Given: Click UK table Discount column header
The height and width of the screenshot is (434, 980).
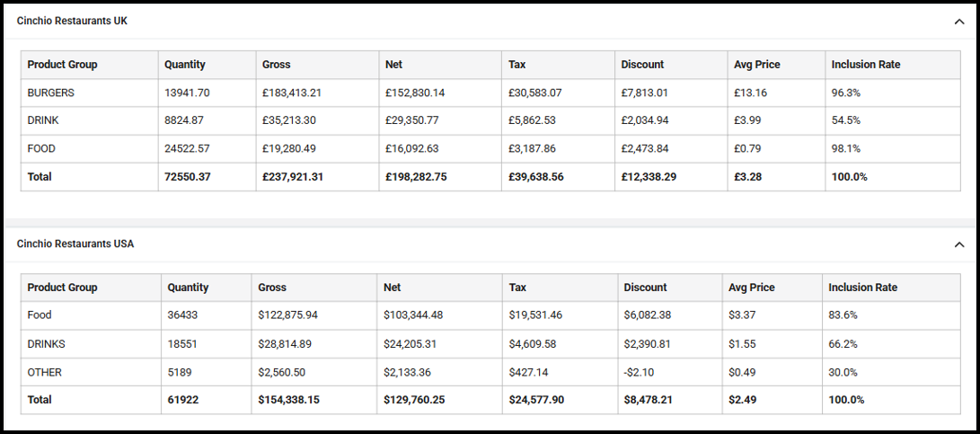Looking at the screenshot, I should click(642, 65).
